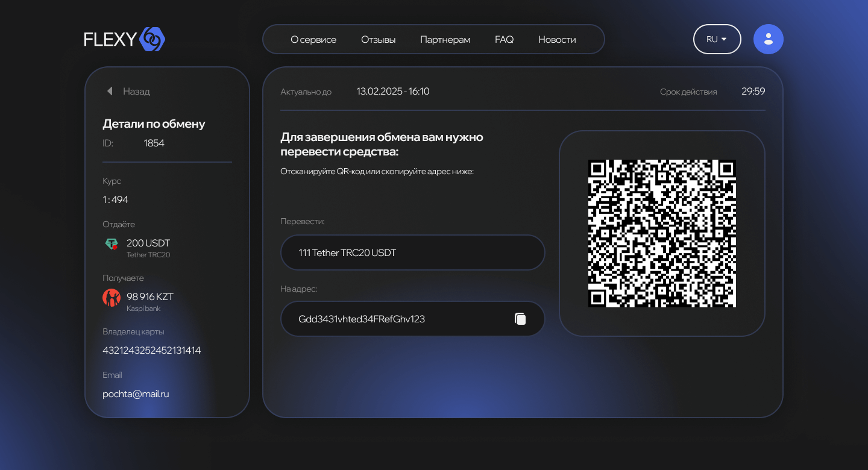
Task: Click the Получаете label
Action: [x=123, y=278]
